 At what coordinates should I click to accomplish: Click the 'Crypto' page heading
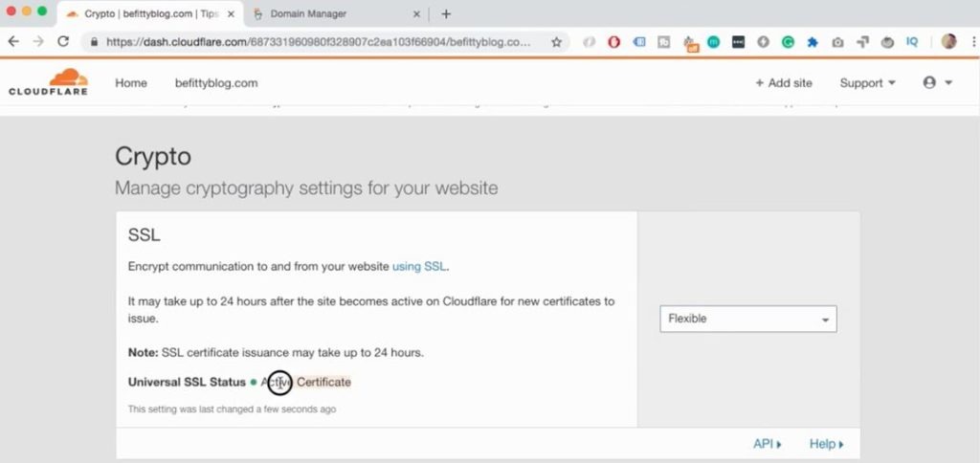pos(153,156)
